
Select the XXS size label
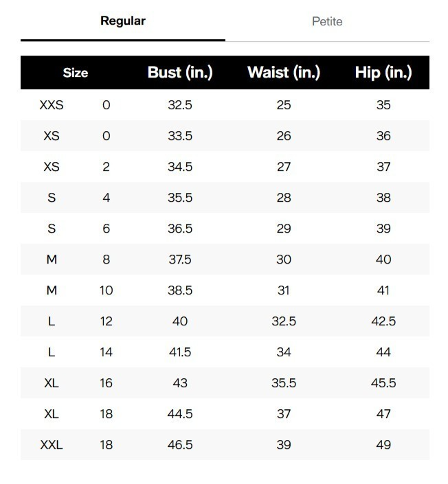click(x=52, y=105)
